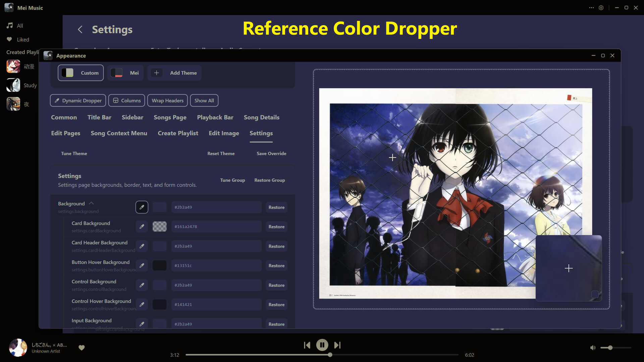Collapse the Background group chevron
This screenshot has width=644, height=362.
pos(91,203)
